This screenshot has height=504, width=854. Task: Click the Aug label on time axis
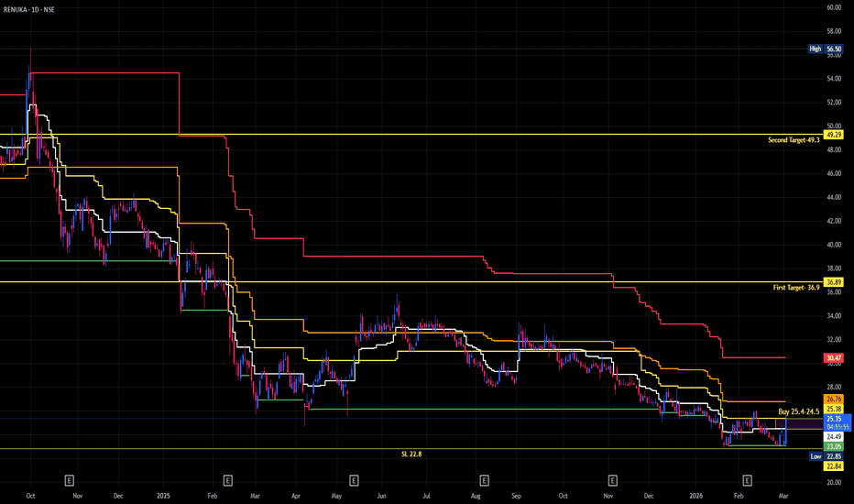pos(476,497)
